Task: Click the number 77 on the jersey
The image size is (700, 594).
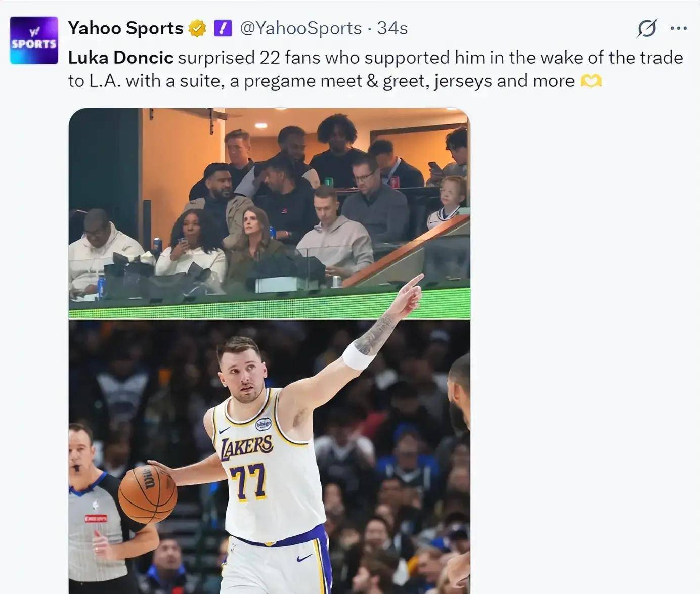Action: point(248,480)
